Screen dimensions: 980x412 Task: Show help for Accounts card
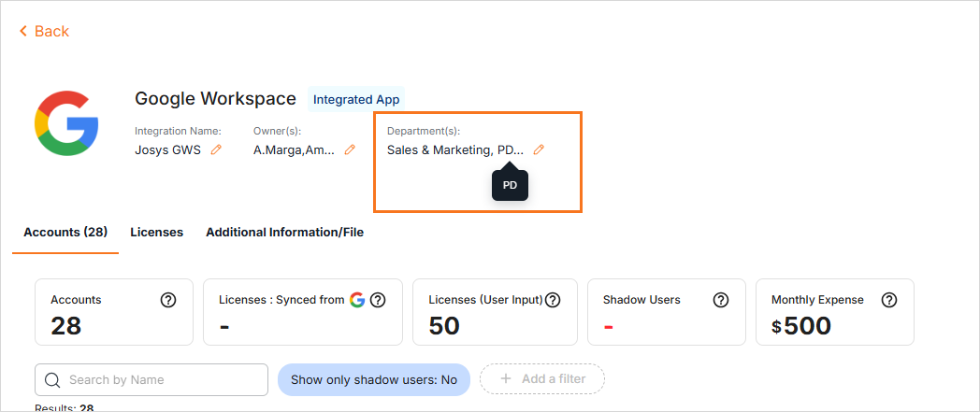tap(168, 300)
